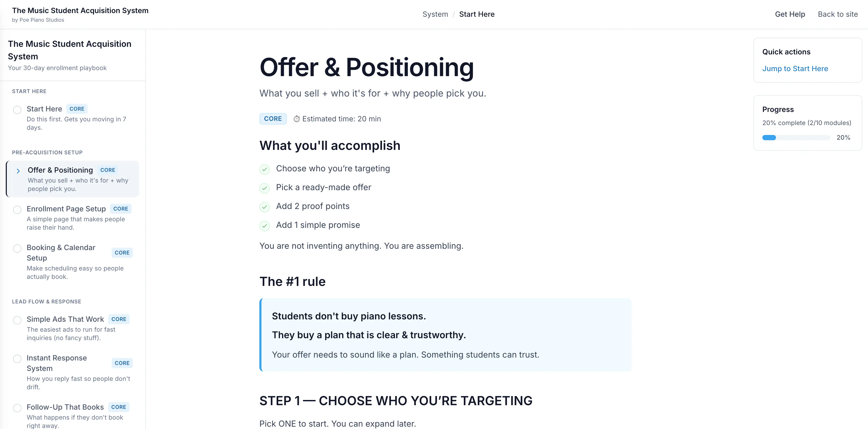Viewport: 868px width, 429px height.
Task: Click green checkmark beside "Add 1 simple promise"
Action: tap(265, 226)
